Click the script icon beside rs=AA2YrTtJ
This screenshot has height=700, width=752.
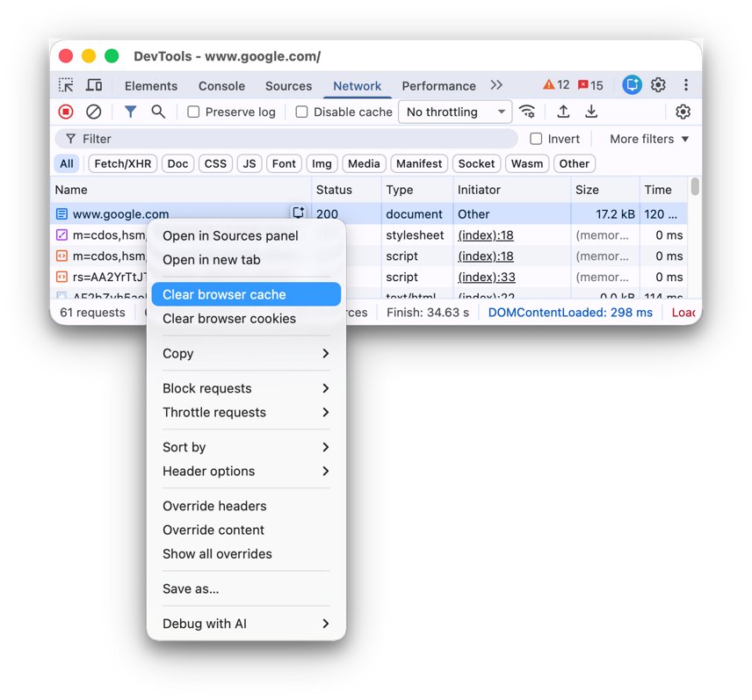point(61,277)
